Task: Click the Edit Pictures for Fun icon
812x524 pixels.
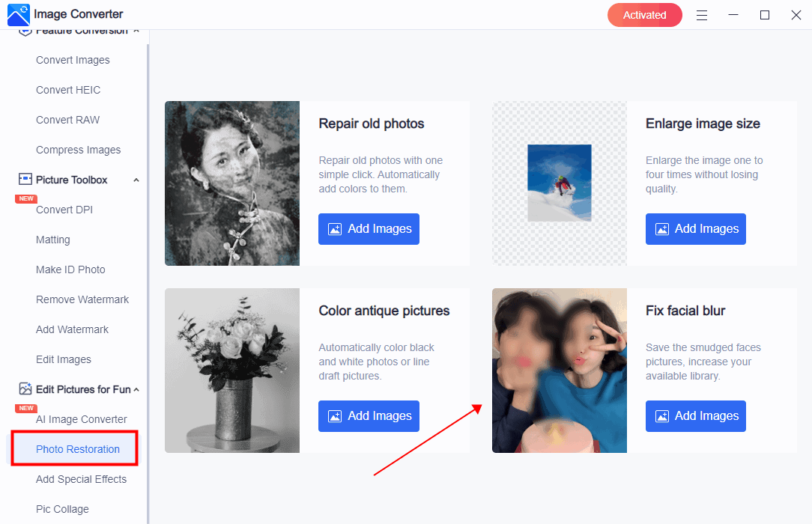Action: tap(25, 389)
